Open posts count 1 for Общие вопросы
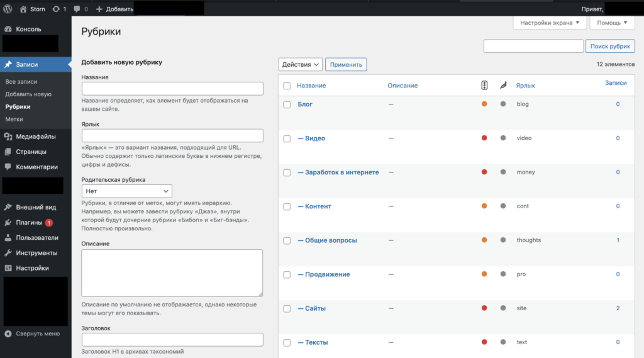 pyautogui.click(x=618, y=240)
